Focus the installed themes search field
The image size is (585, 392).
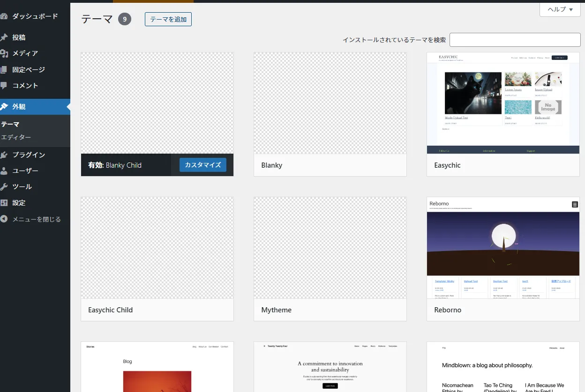[515, 40]
